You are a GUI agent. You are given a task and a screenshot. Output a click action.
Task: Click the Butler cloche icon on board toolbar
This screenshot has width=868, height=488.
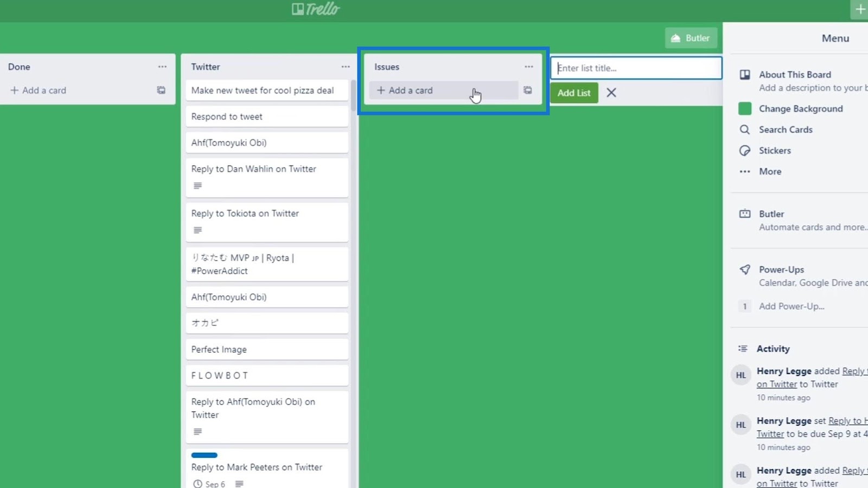(675, 38)
